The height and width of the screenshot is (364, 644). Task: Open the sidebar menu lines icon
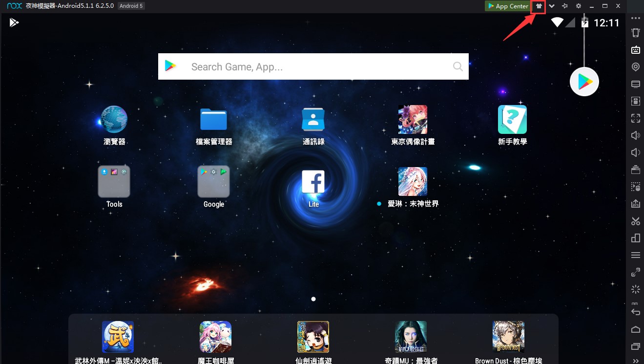(636, 255)
